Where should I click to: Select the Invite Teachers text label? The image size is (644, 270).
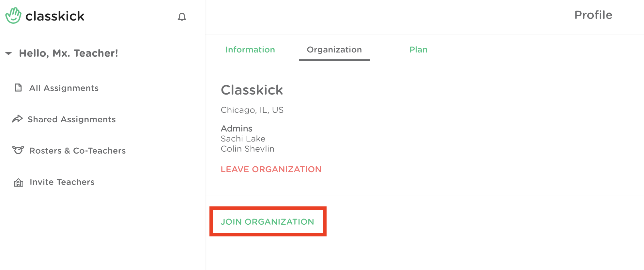pos(62,182)
